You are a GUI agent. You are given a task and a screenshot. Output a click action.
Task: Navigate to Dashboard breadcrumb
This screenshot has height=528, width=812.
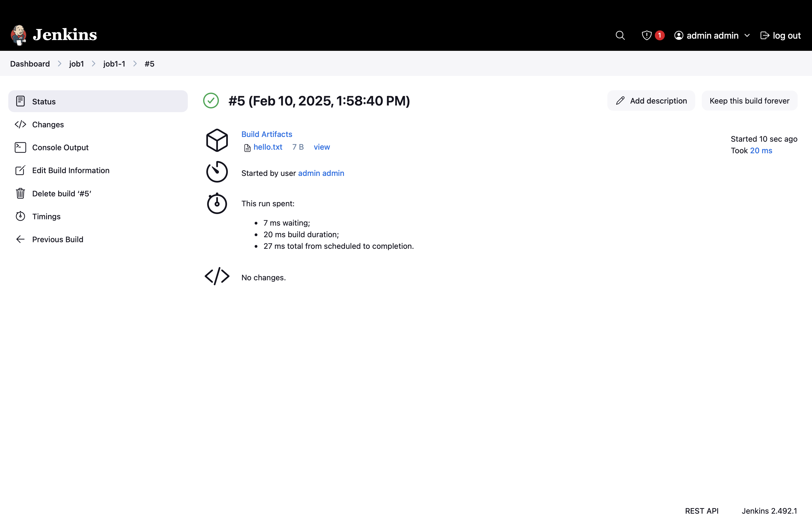pyautogui.click(x=30, y=64)
